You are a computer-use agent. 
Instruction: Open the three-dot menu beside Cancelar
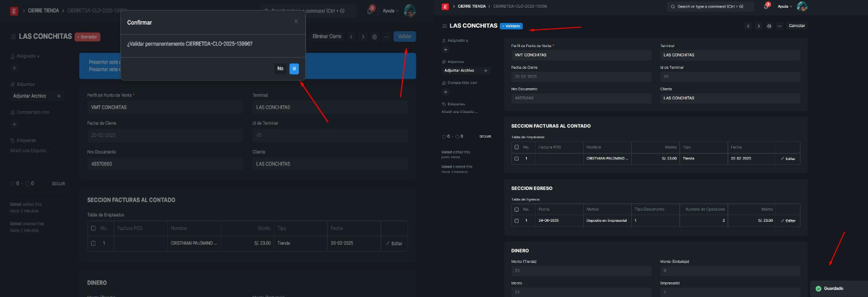(x=779, y=26)
